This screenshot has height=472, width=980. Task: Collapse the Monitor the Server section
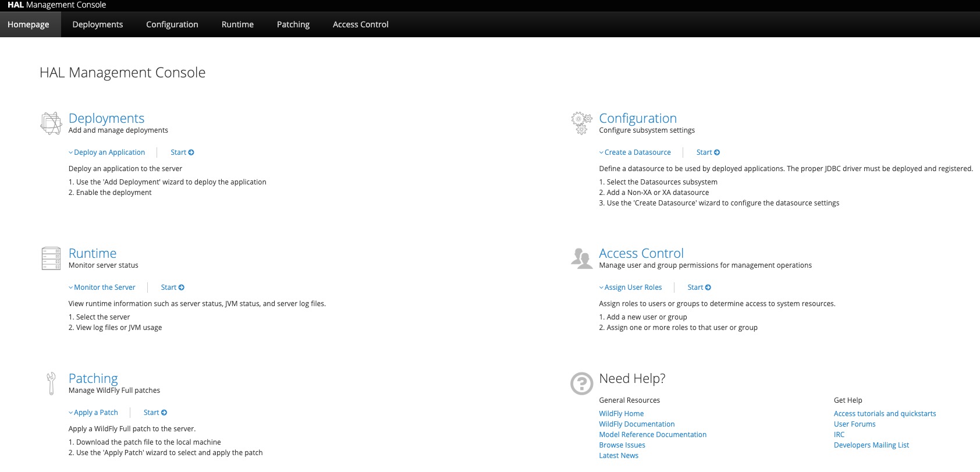point(102,288)
